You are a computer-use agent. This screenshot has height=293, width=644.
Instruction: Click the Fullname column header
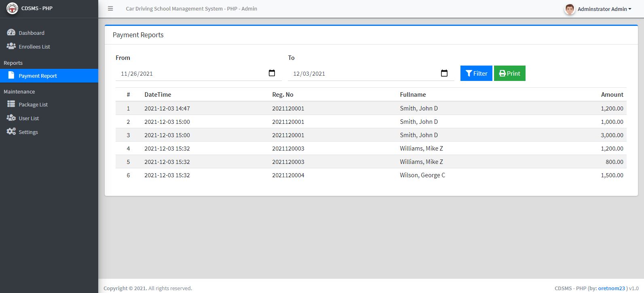pos(413,94)
